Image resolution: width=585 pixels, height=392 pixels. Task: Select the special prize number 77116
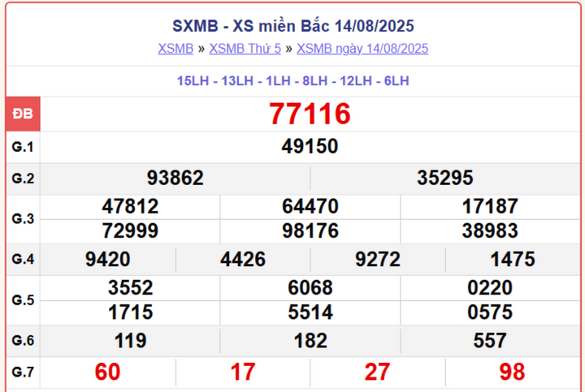coord(310,114)
